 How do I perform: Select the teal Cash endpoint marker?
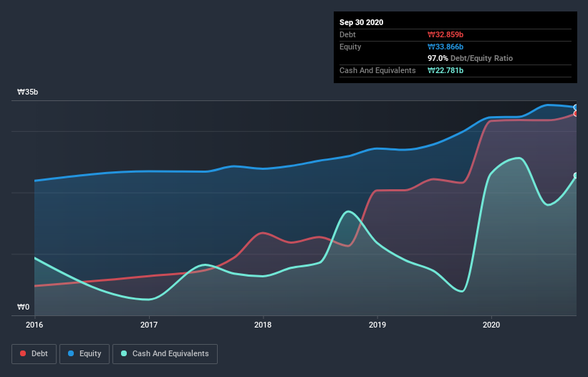[576, 176]
